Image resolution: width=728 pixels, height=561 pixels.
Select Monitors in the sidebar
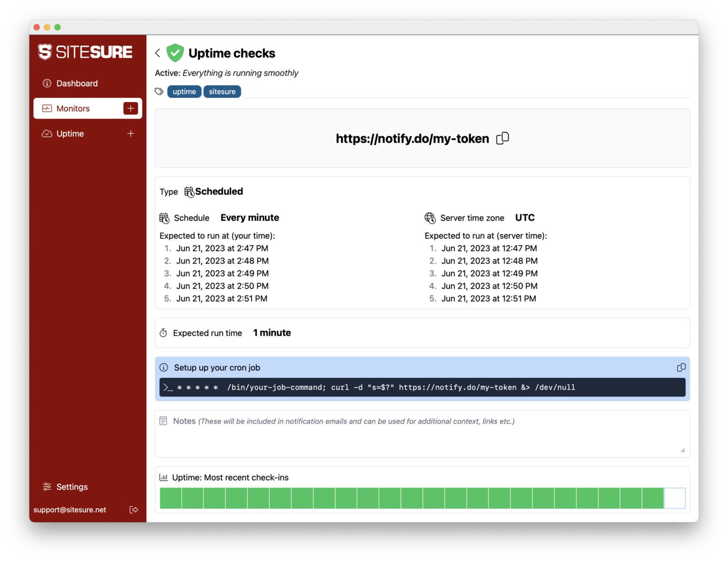point(87,108)
